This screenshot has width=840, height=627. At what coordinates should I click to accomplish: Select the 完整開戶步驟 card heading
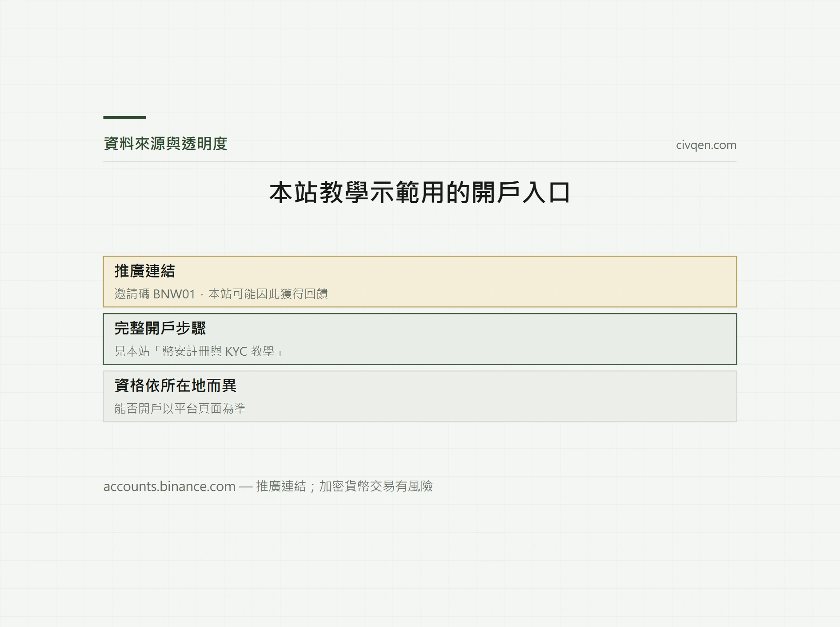tap(160, 328)
